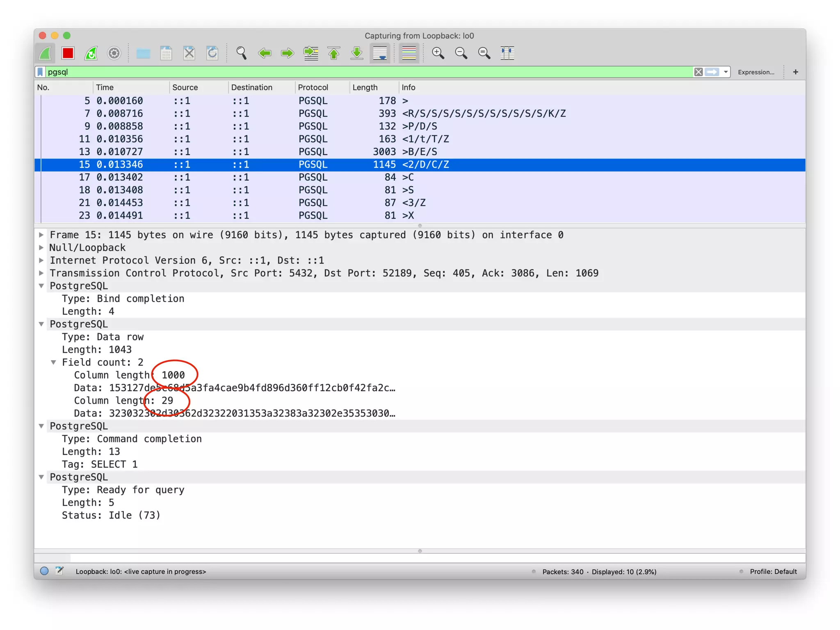The image size is (840, 630).
Task: Expand the Frame 15 details
Action: 41,235
